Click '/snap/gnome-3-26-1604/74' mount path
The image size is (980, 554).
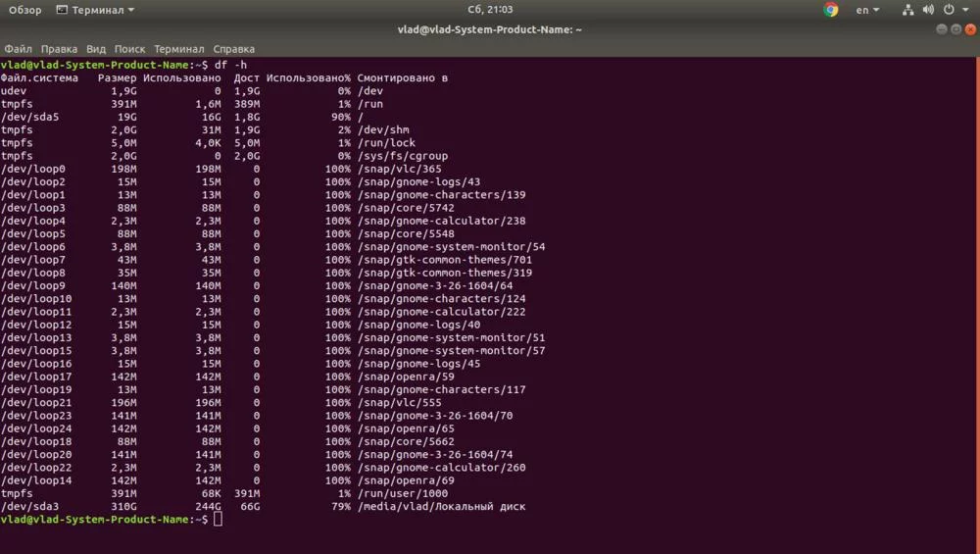tap(435, 455)
